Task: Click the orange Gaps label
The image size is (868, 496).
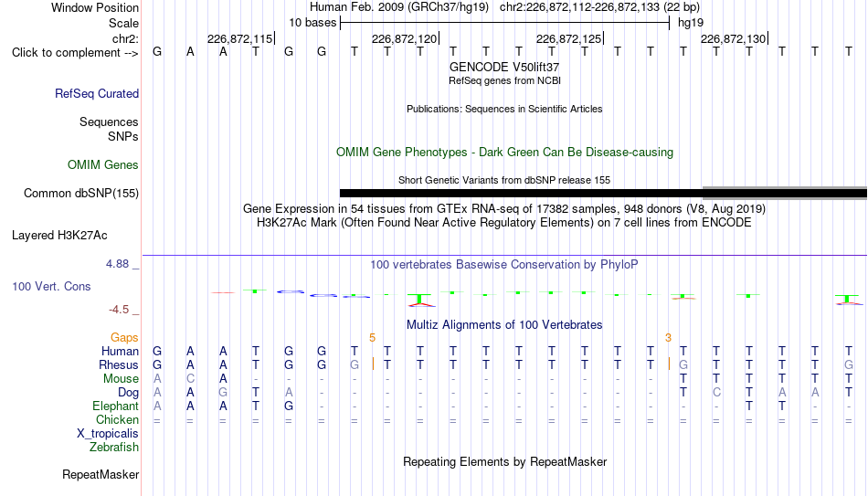Action: [x=124, y=338]
